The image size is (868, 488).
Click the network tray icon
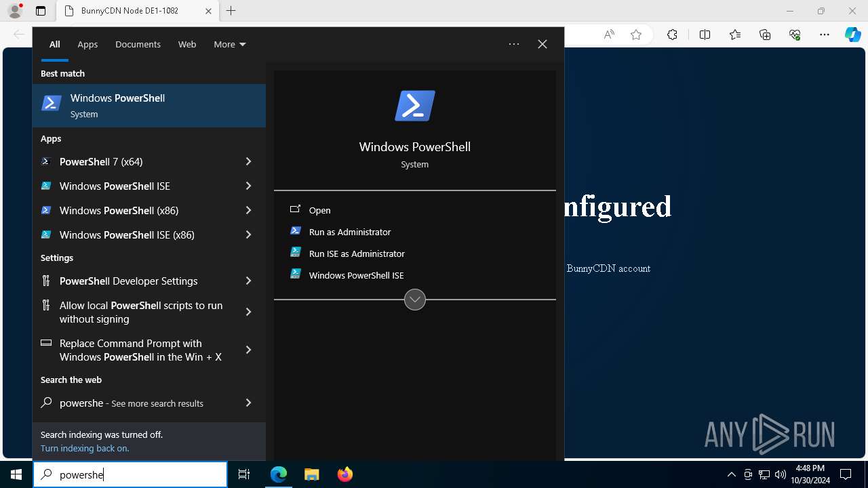click(764, 474)
